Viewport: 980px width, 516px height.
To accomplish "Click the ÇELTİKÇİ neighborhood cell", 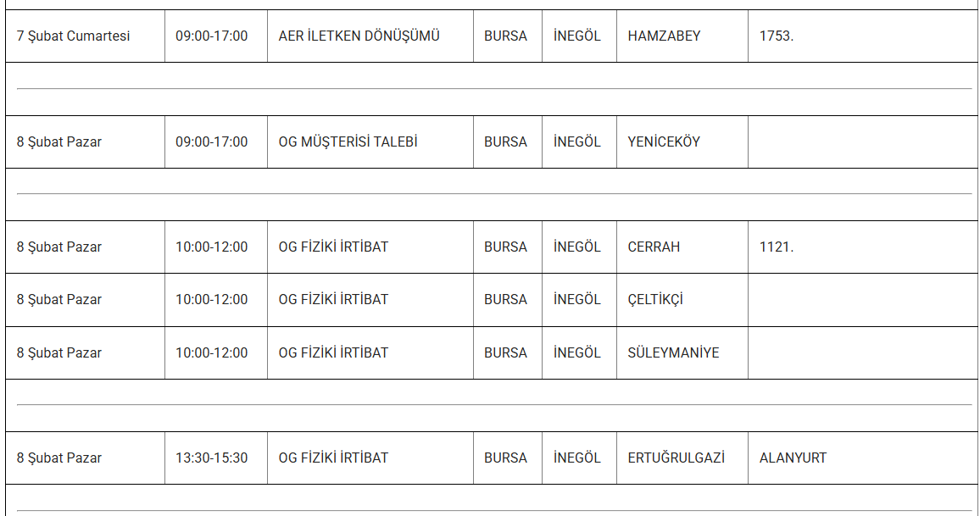I will click(x=655, y=300).
